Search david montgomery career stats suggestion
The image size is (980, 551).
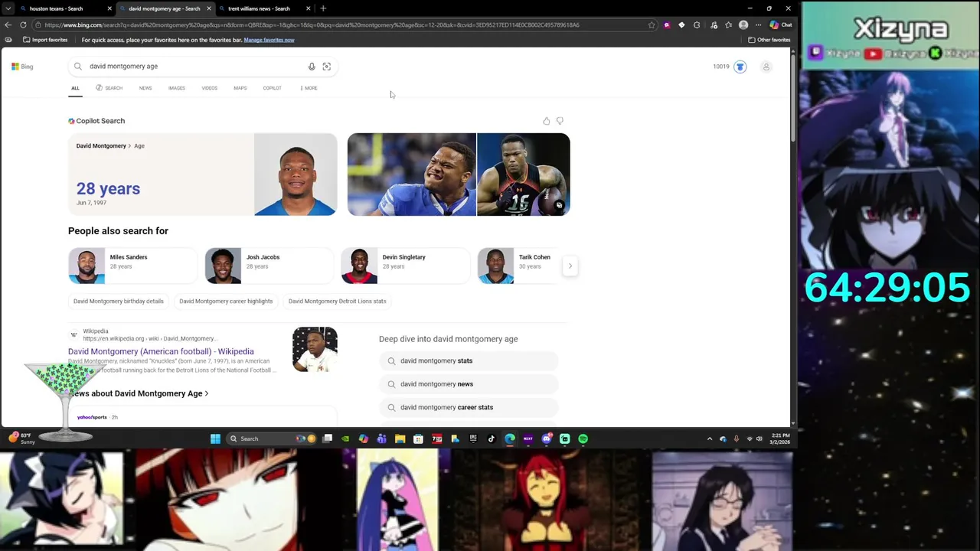click(x=469, y=407)
